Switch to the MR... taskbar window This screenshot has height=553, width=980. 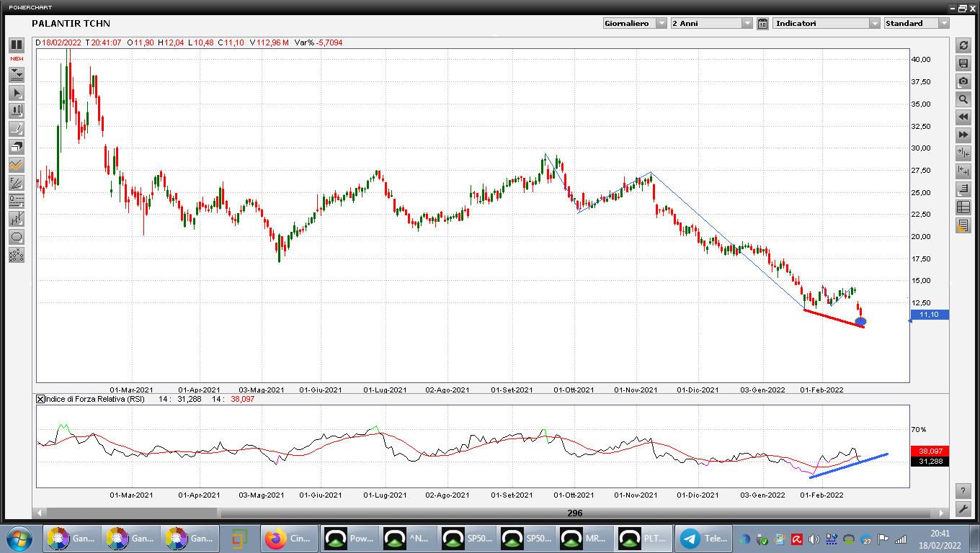pyautogui.click(x=586, y=539)
